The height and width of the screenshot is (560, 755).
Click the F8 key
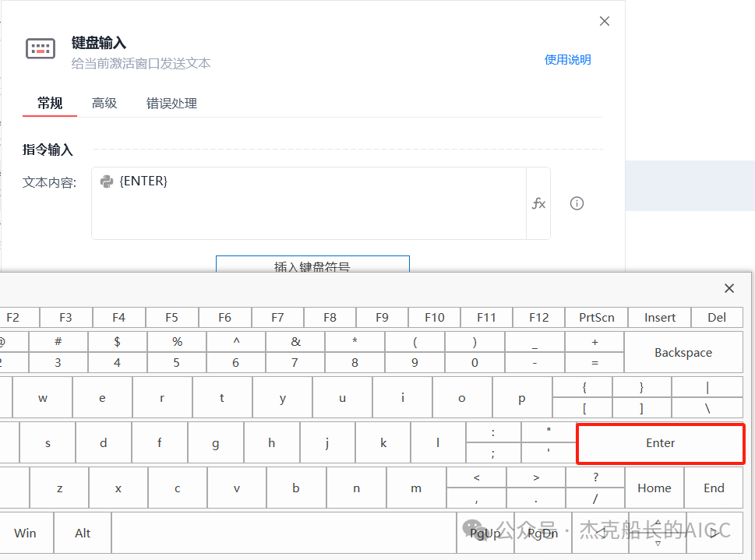click(x=330, y=317)
